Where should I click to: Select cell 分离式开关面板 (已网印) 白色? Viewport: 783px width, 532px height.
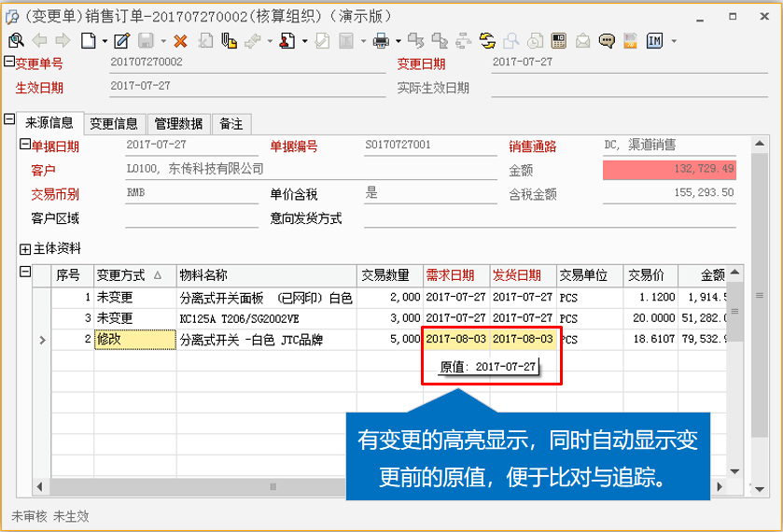tap(266, 298)
